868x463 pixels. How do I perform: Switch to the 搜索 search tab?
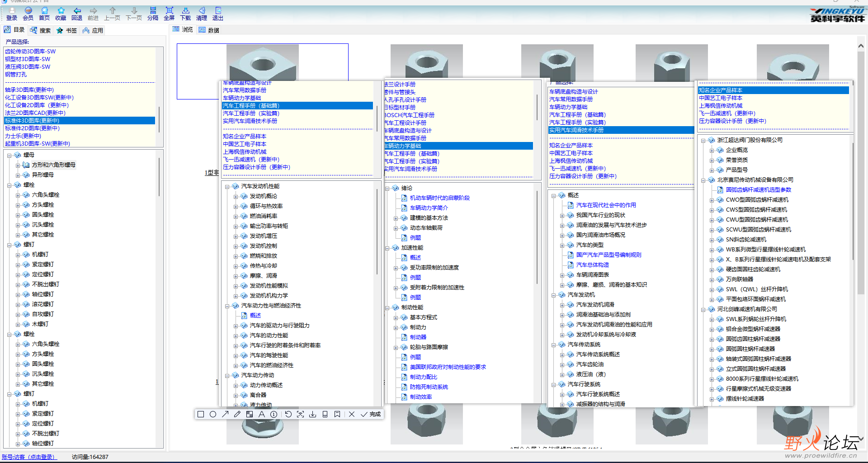click(40, 30)
